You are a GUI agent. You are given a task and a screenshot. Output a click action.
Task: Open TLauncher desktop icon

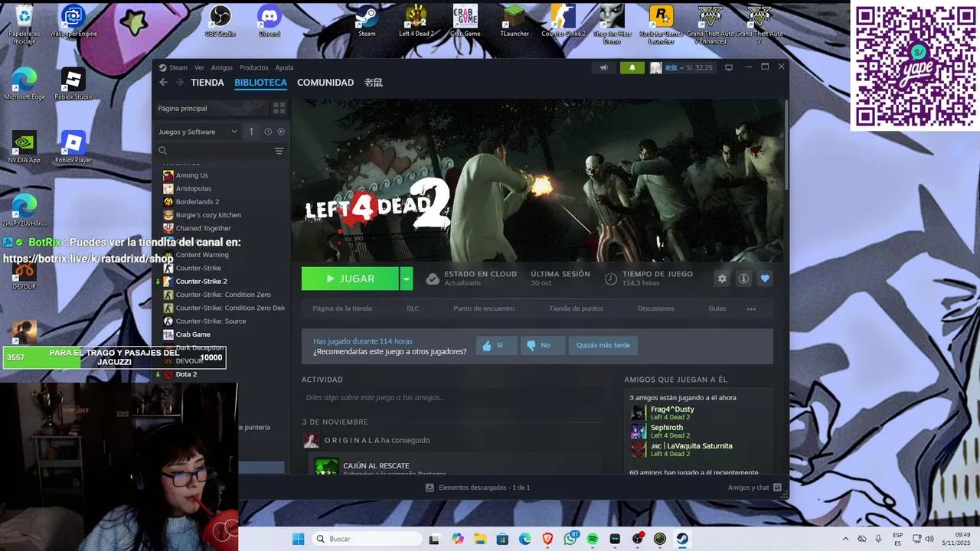pos(514,21)
